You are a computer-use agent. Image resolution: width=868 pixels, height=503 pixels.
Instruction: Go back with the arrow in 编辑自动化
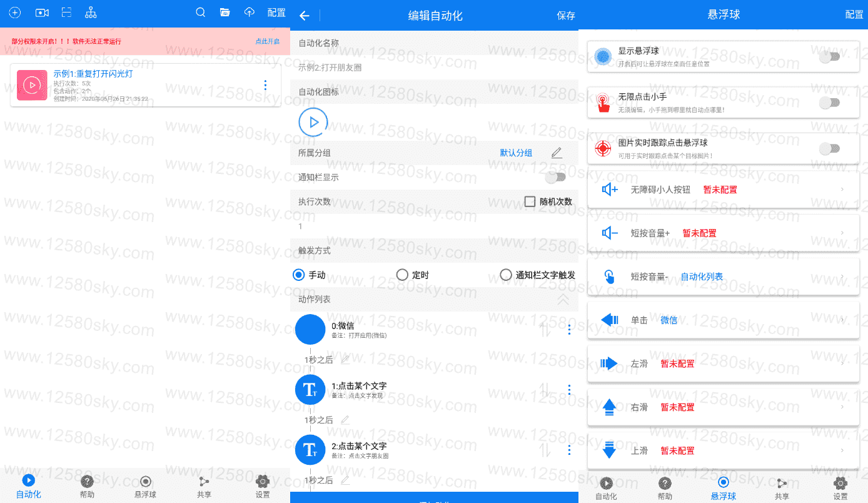[x=305, y=16]
